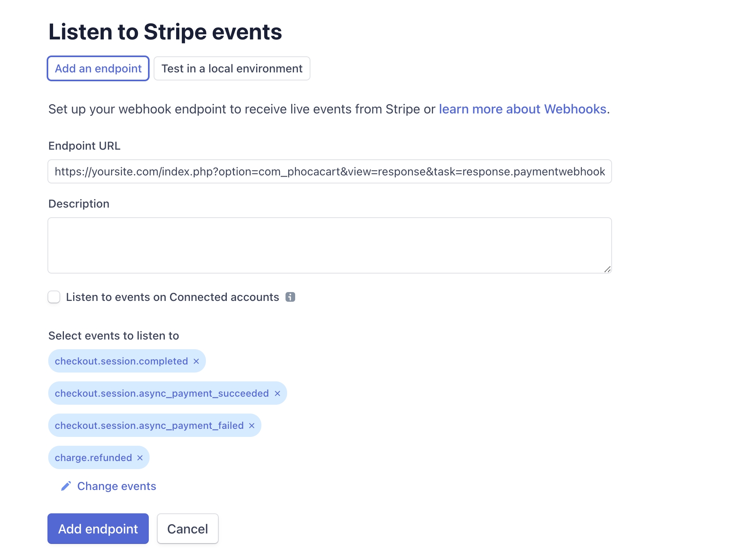Remove the async_payment_failed event chip
The width and height of the screenshot is (756, 560).
coord(252,426)
